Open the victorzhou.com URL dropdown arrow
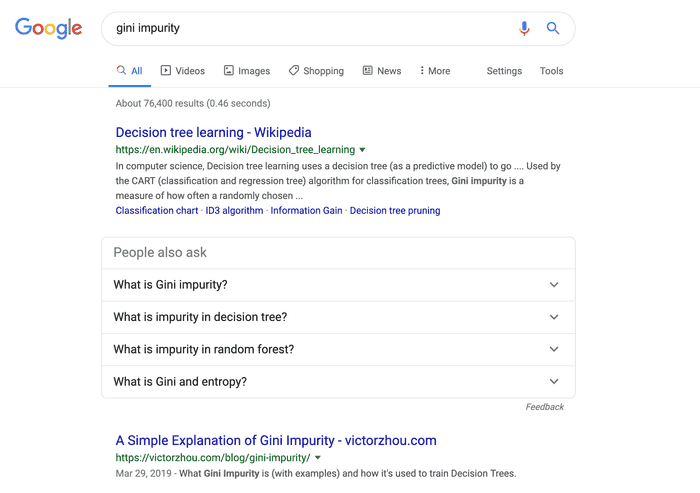This screenshot has width=700, height=493. (x=318, y=458)
